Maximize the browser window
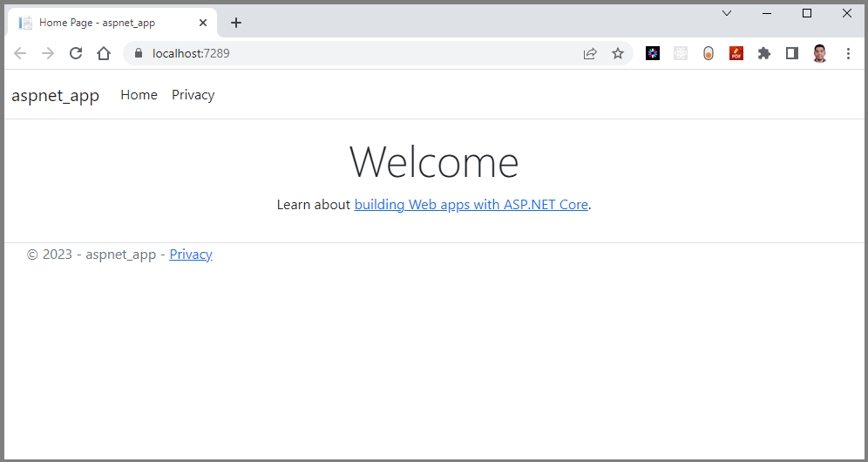The width and height of the screenshot is (868, 462). tap(807, 13)
